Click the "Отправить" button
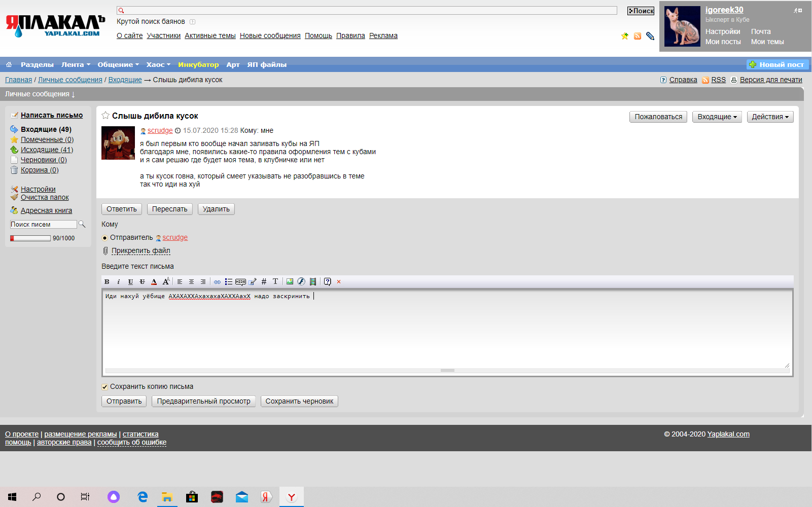 tap(124, 401)
